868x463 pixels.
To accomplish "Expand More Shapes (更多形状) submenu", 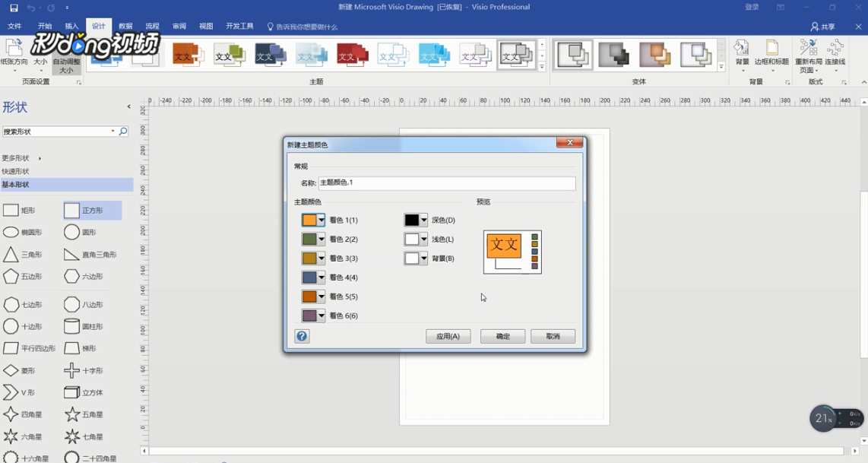I will click(22, 158).
